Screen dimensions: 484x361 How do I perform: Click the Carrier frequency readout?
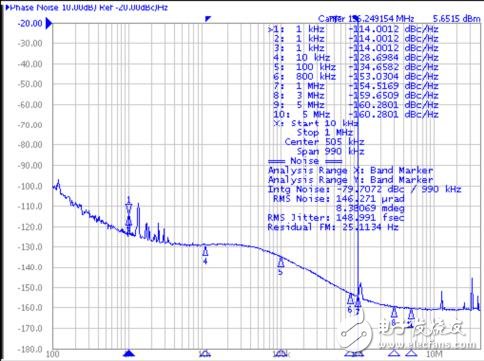click(366, 19)
